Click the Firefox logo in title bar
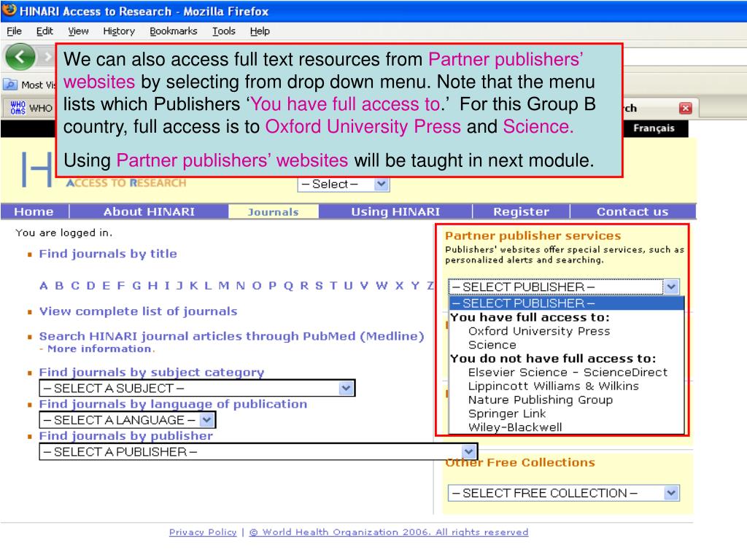 pos(9,10)
